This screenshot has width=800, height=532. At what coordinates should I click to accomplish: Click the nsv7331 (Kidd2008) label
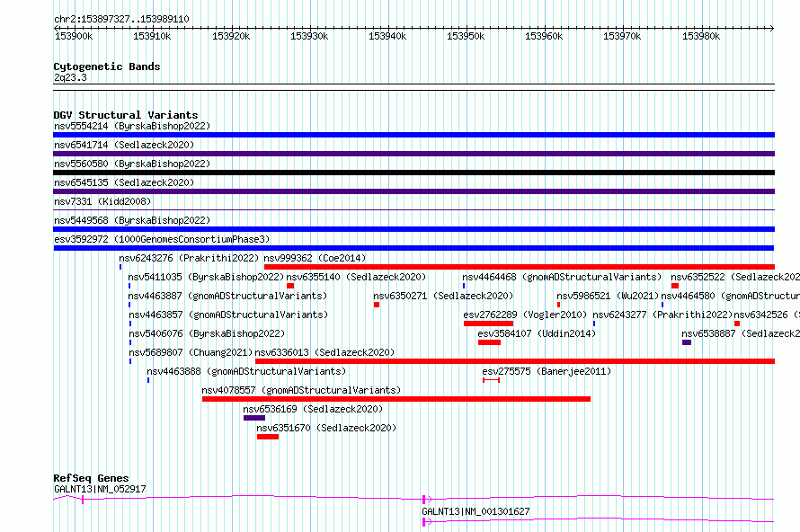click(x=102, y=201)
